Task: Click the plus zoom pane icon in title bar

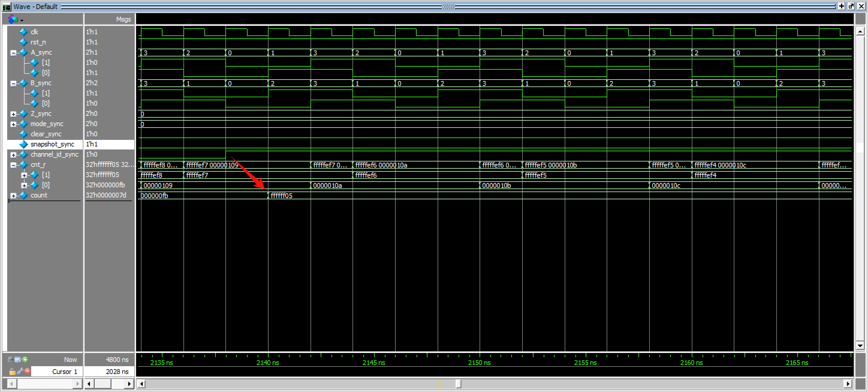Action: tap(841, 6)
